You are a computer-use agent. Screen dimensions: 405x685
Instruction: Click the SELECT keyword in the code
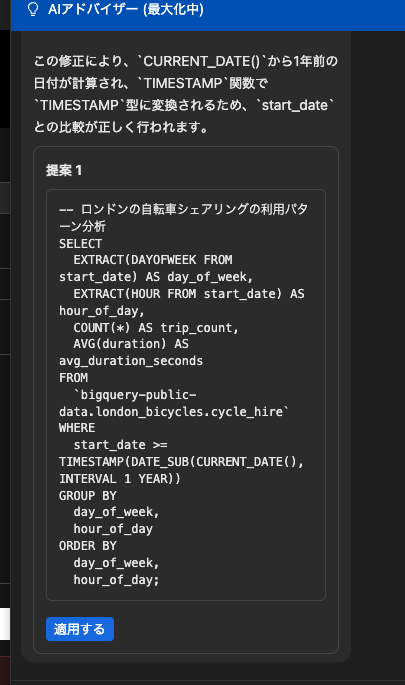(80, 243)
